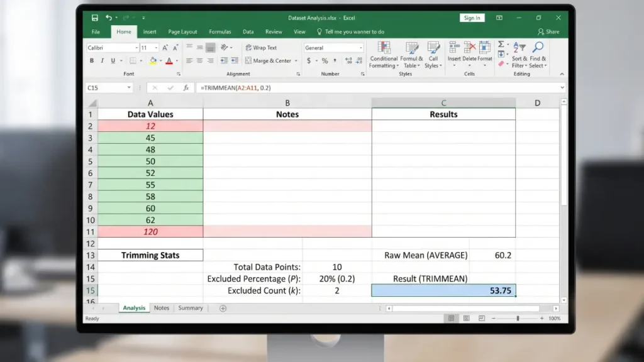Toggle Bold formatting
This screenshot has width=644, height=362.
(92, 61)
